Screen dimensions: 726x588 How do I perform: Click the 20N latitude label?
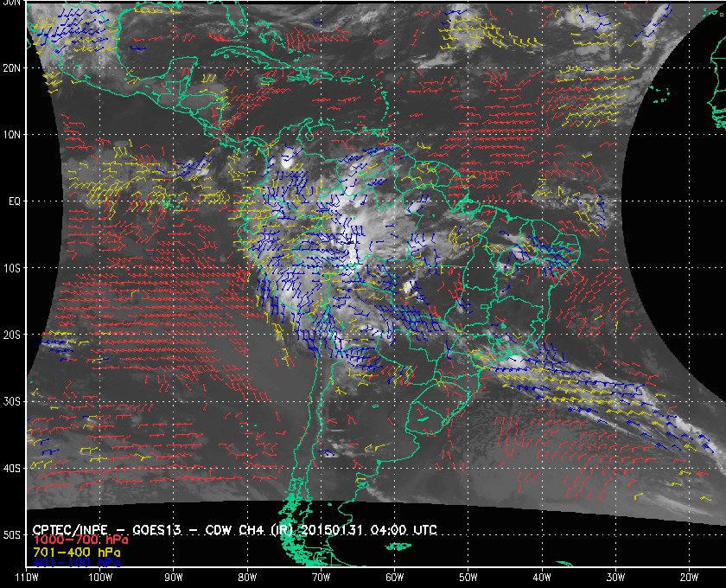(x=12, y=68)
